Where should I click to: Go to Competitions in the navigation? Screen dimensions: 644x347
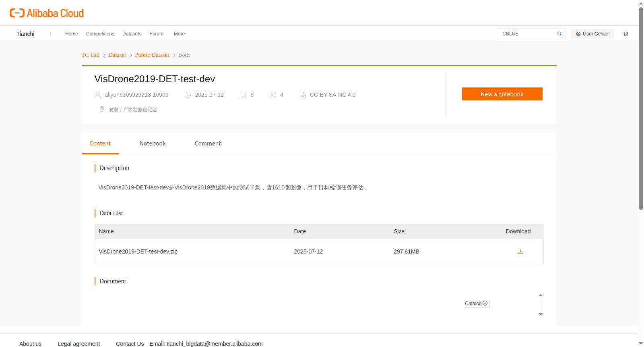pyautogui.click(x=100, y=34)
